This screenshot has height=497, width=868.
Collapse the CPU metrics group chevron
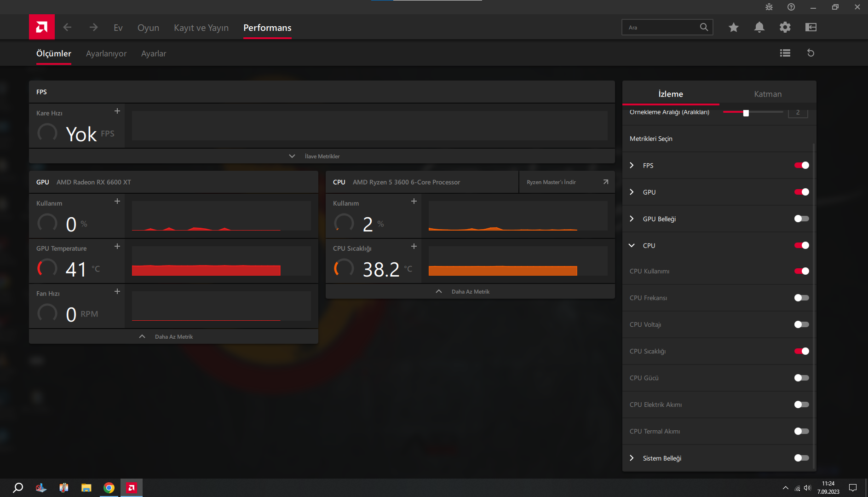pos(632,245)
